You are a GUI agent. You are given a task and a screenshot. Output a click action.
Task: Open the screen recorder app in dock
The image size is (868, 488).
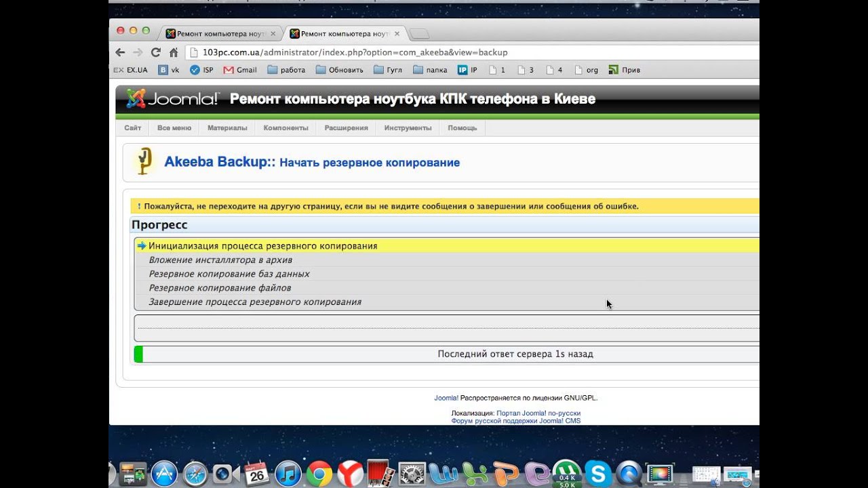[x=660, y=474]
